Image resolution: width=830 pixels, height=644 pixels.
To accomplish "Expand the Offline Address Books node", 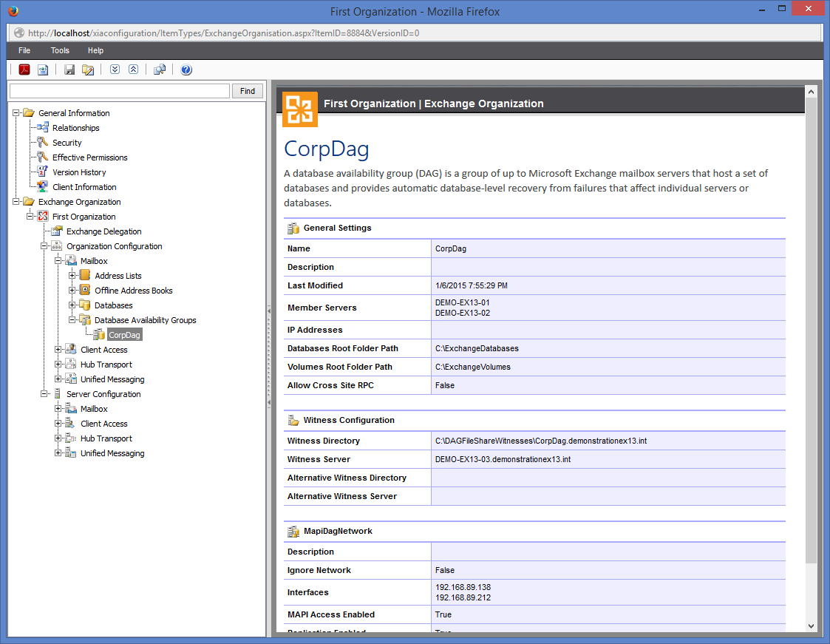I will pos(72,291).
